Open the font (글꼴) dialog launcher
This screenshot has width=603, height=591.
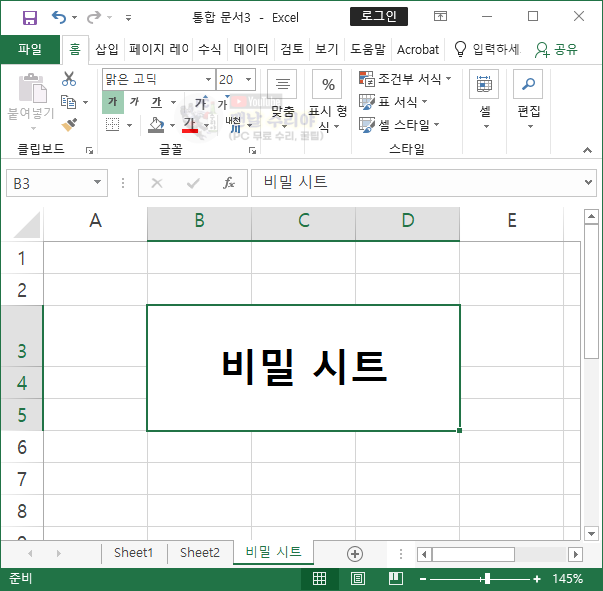tap(252, 151)
